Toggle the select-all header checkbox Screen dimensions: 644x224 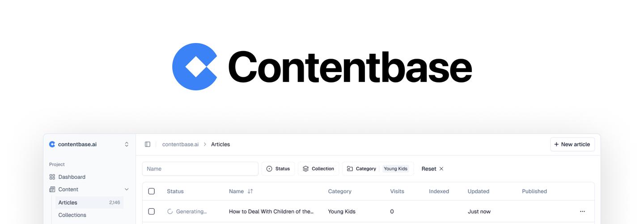click(x=152, y=191)
